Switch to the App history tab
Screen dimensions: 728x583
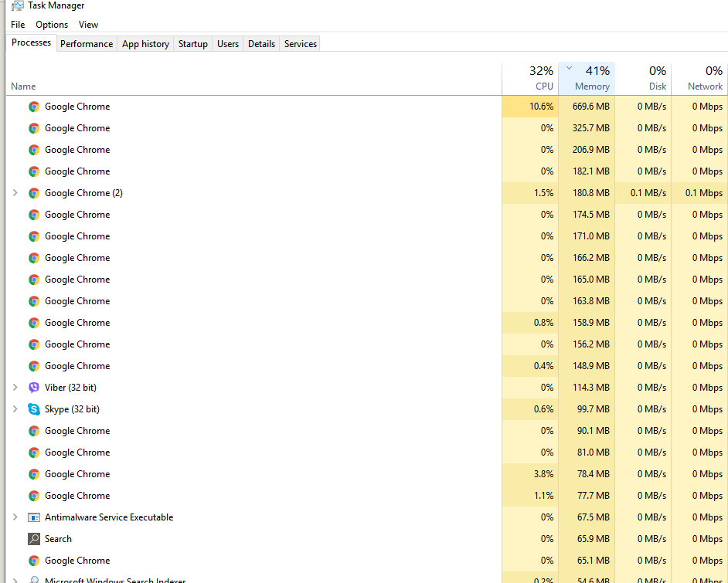[x=145, y=44]
